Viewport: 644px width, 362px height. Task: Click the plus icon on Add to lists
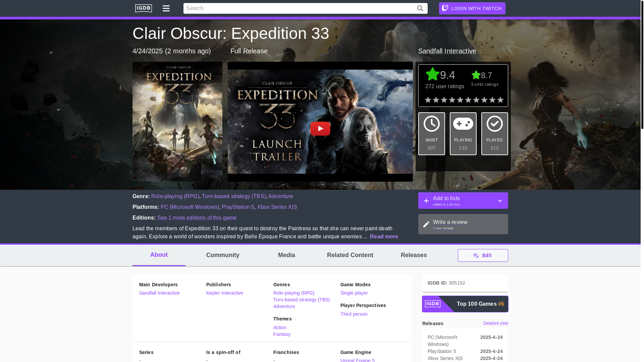[426, 201]
